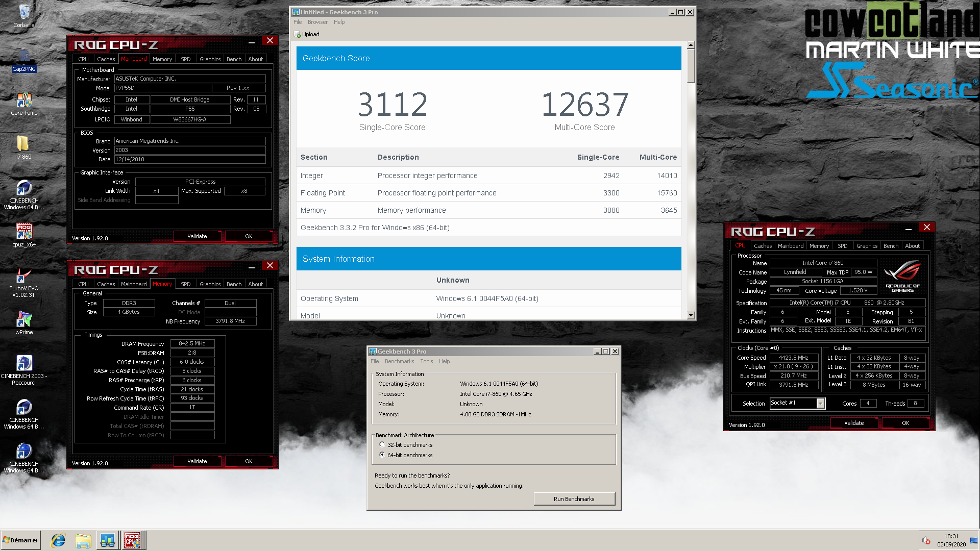Switch to CPU tab in Mainboard CPU-Z window
Screen dimensions: 980x551
click(x=83, y=59)
